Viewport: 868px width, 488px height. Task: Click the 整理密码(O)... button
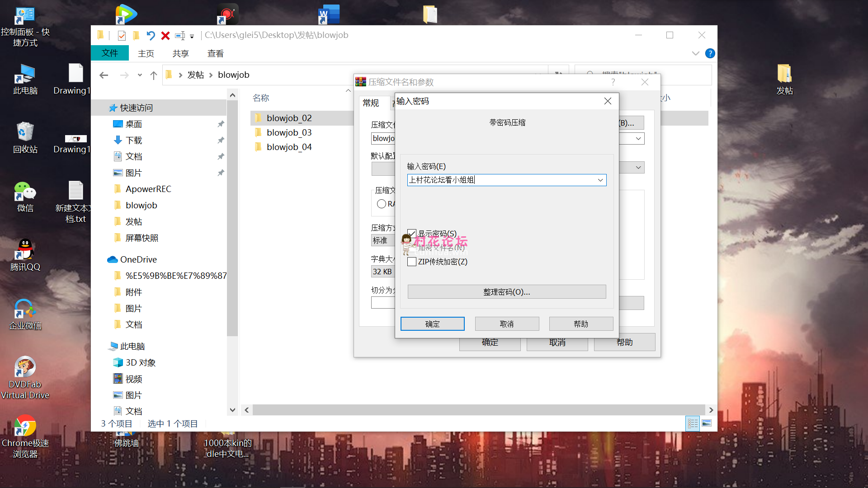pyautogui.click(x=507, y=292)
